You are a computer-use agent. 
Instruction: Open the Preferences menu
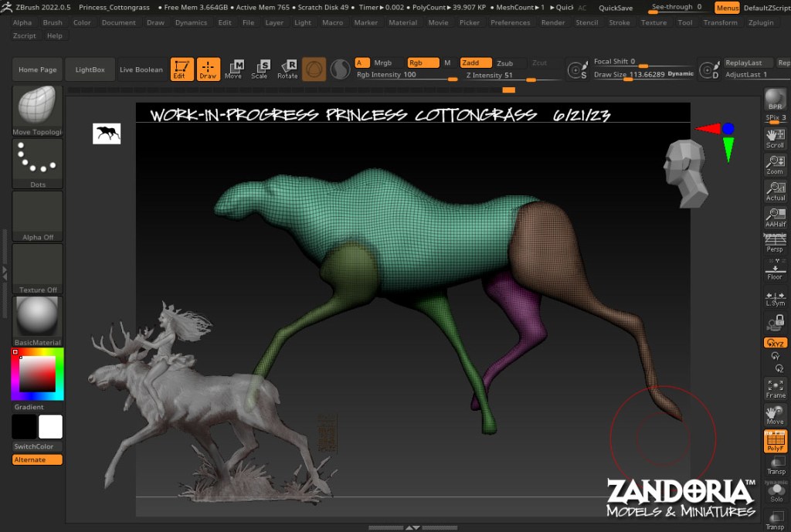click(x=510, y=22)
